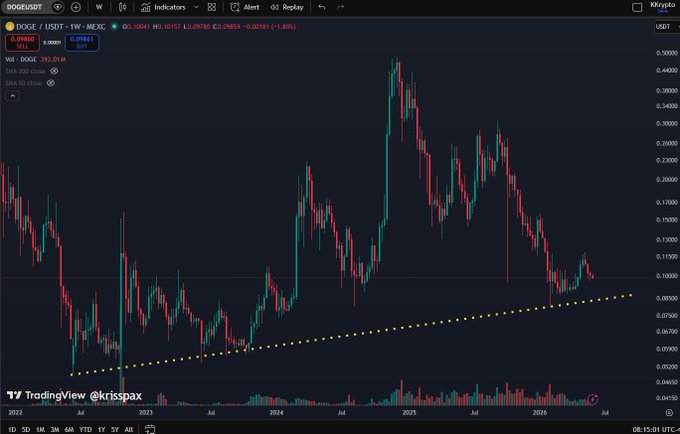Click the red 0.09860 SELL button
Viewport: 680px width, 434px height.
pyautogui.click(x=23, y=42)
